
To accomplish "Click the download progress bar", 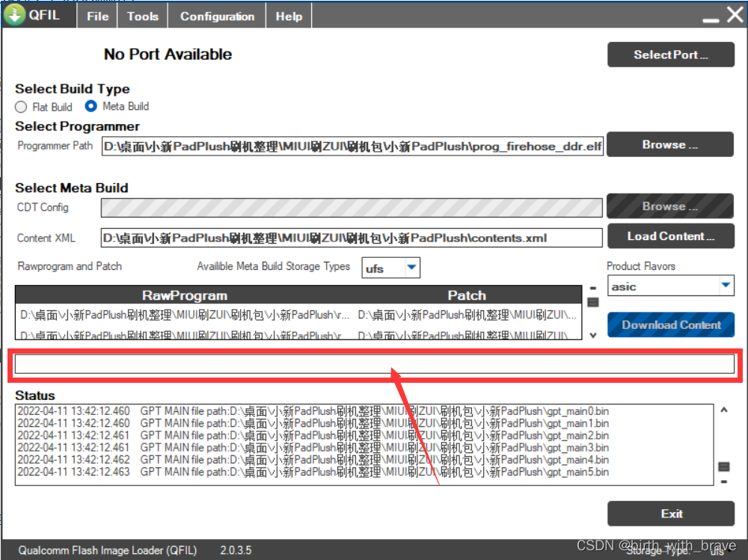I will point(375,364).
